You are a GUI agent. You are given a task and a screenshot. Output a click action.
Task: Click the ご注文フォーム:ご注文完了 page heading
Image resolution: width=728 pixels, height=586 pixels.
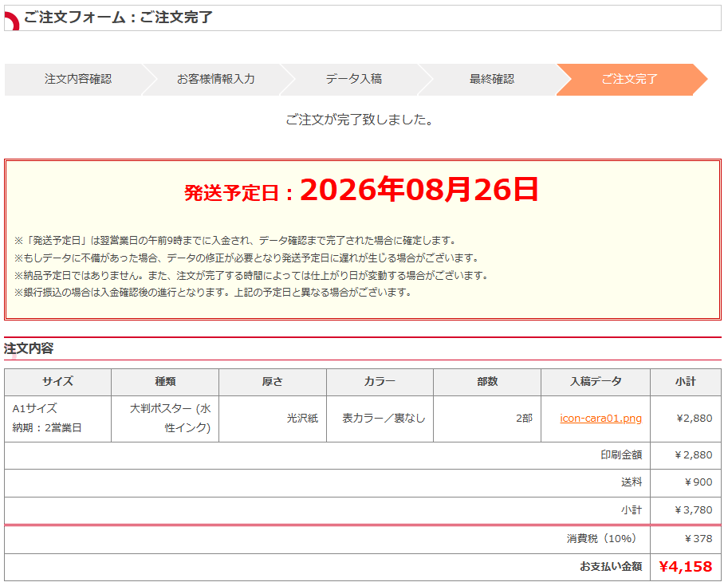118,18
